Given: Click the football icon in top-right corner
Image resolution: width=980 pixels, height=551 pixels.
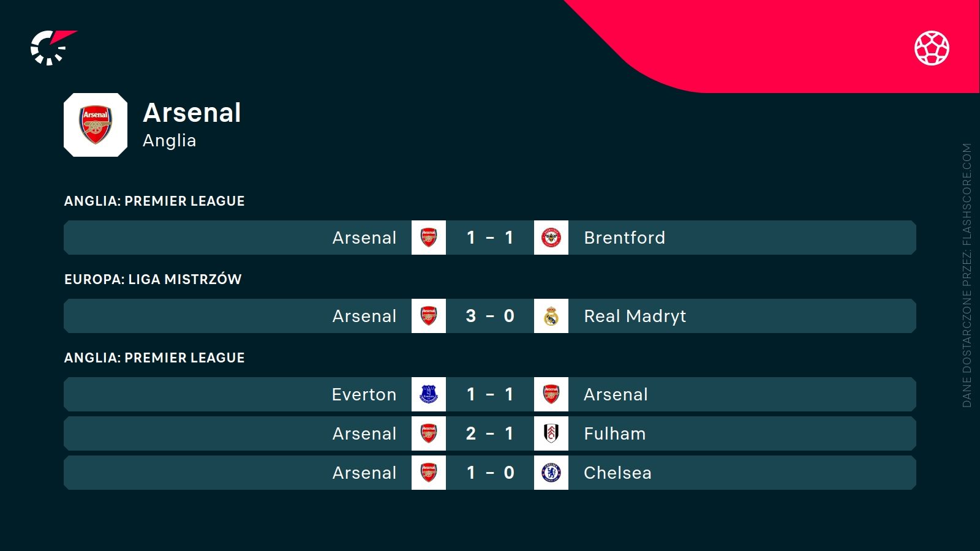Looking at the screenshot, I should click(932, 48).
